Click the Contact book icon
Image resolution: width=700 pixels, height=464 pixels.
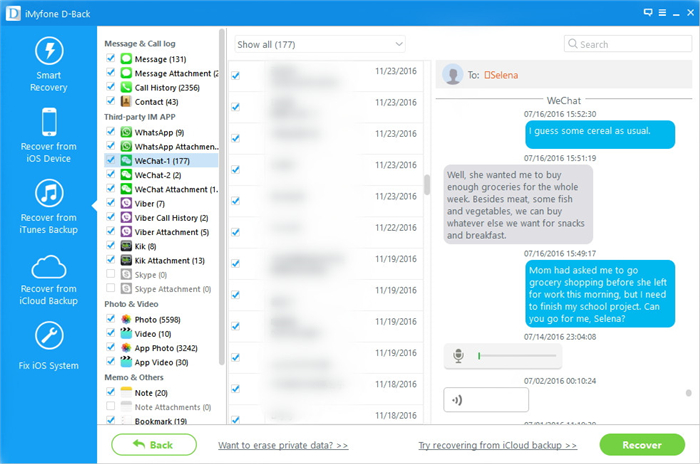tap(126, 102)
